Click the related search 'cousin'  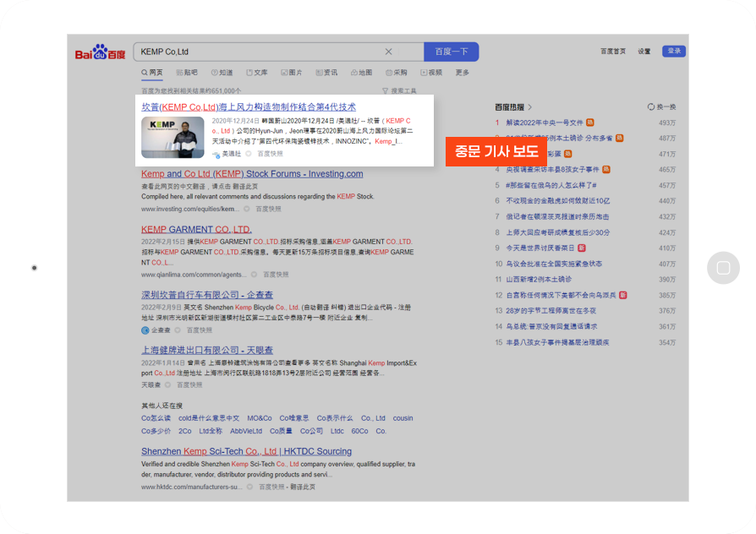(x=403, y=418)
